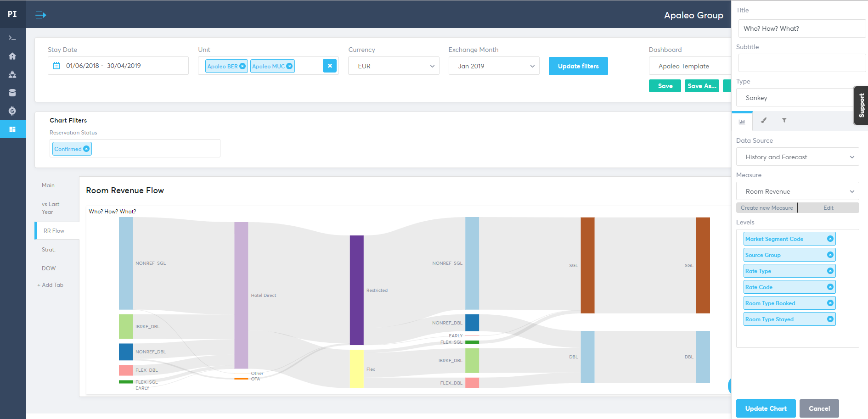Image resolution: width=868 pixels, height=419 pixels.
Task: Click the Save As... button
Action: pyautogui.click(x=702, y=86)
